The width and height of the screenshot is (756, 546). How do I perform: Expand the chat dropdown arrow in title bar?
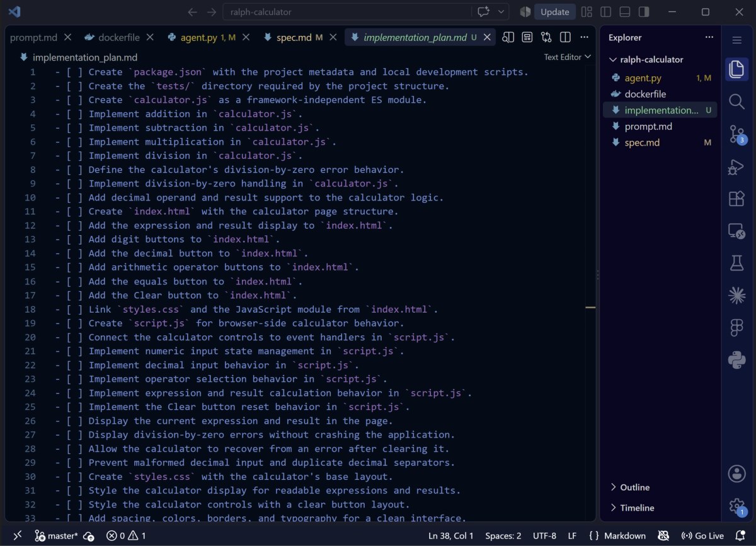point(501,12)
